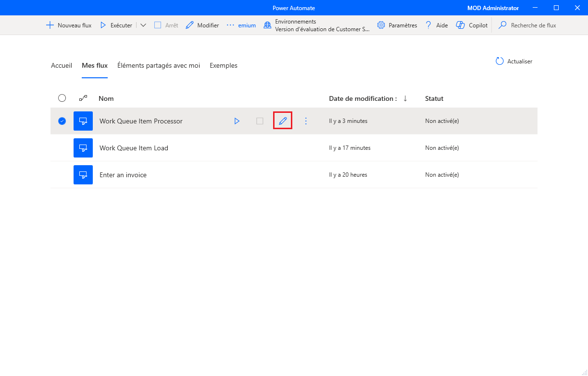Screen dimensions: 588x376
Task: Click Work Queue Item Processor desktop flow icon
Action: [x=83, y=121]
